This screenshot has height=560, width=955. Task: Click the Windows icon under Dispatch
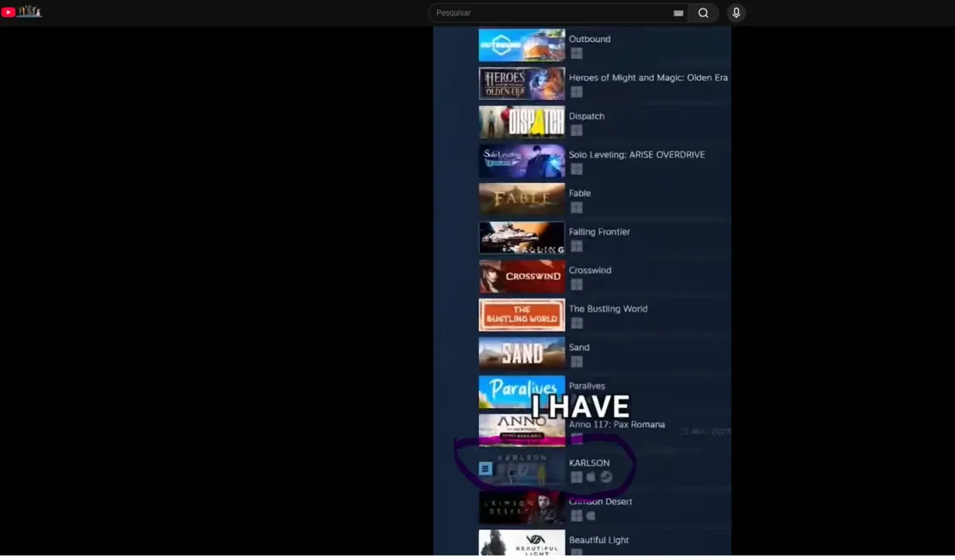pyautogui.click(x=576, y=130)
